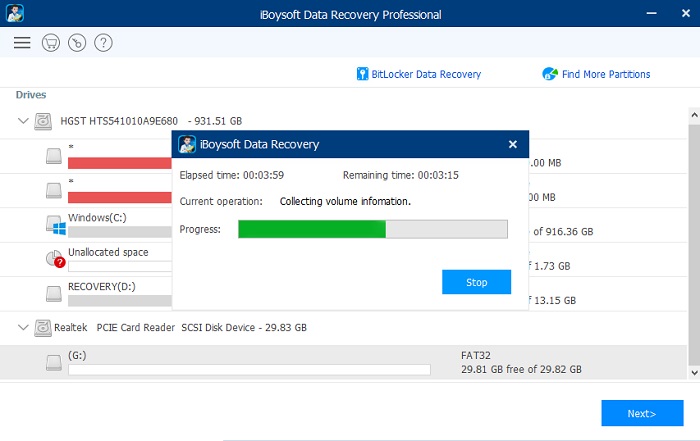This screenshot has height=441, width=700.
Task: Click the first partition's red usage bar
Action: [120, 163]
